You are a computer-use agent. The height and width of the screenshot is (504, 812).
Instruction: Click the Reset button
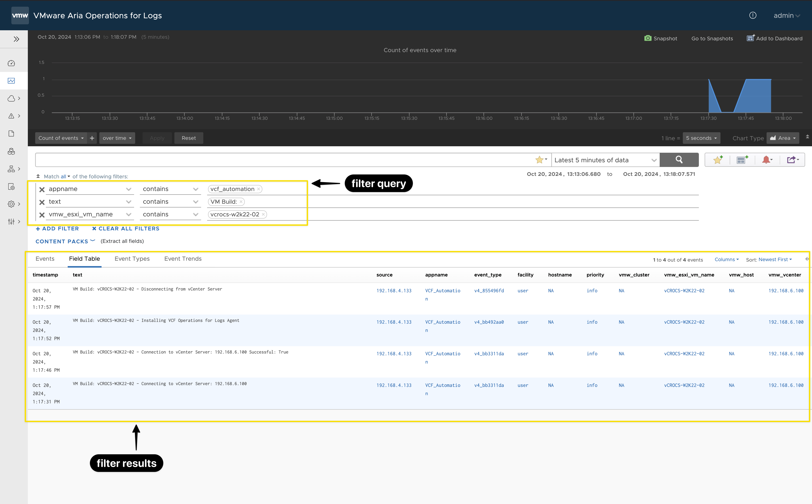[x=188, y=138]
